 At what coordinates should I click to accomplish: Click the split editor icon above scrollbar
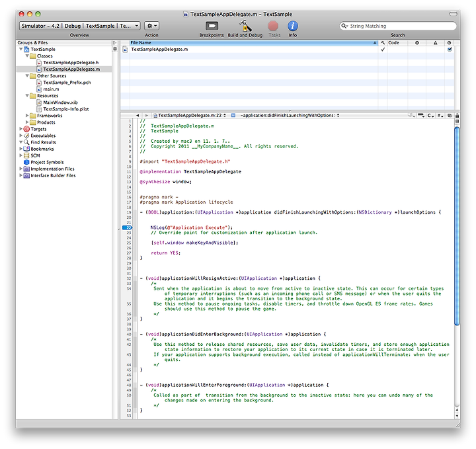[x=457, y=122]
